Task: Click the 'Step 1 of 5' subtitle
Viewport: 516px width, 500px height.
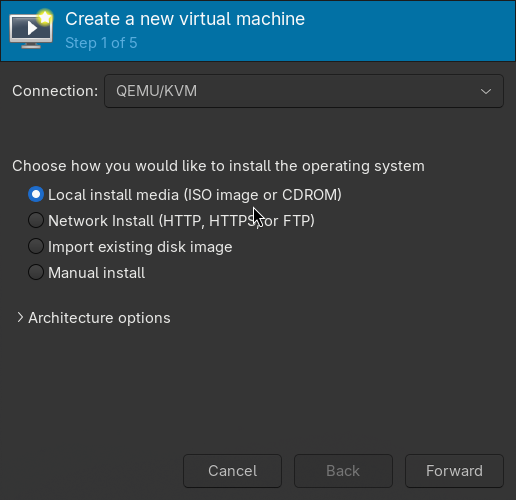Action: coord(101,43)
